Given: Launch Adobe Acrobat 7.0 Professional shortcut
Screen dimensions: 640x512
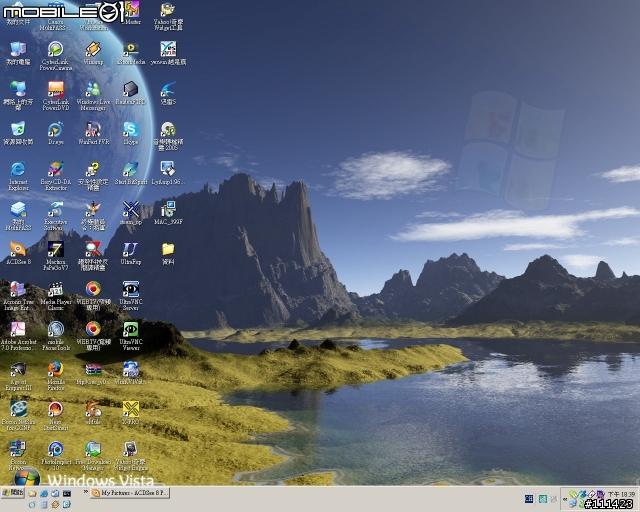Looking at the screenshot, I should click(x=18, y=336).
